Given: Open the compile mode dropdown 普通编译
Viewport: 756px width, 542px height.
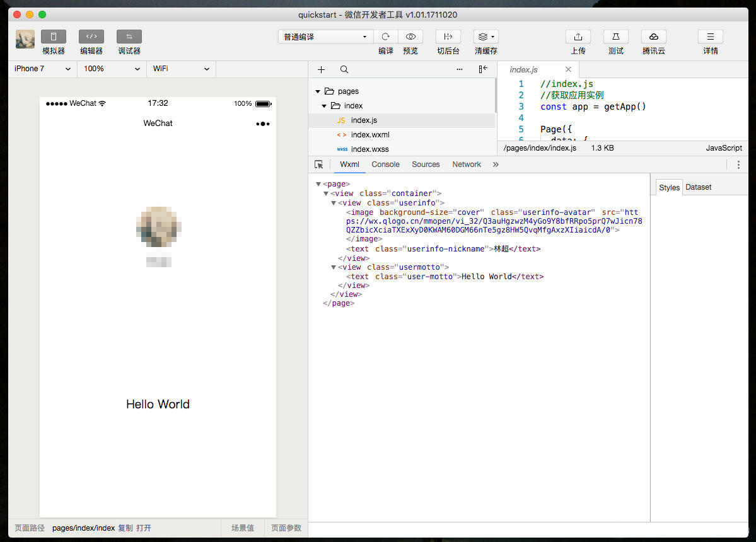Looking at the screenshot, I should click(x=325, y=37).
